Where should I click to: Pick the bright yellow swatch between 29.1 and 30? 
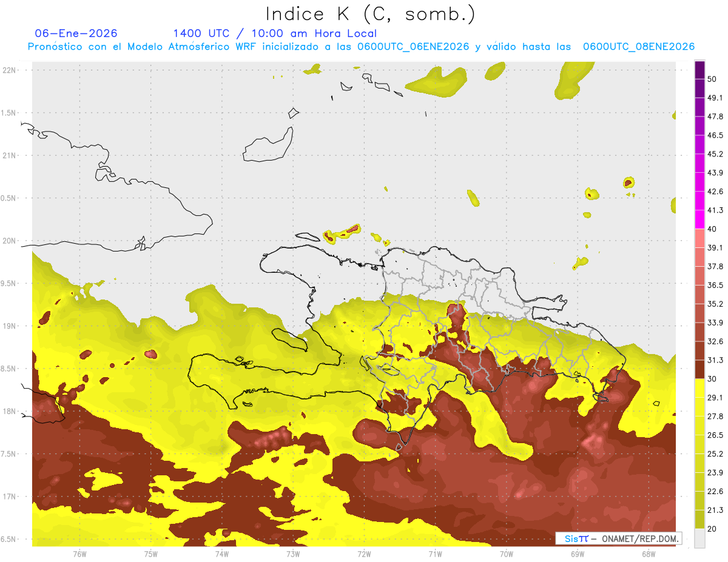tap(699, 388)
